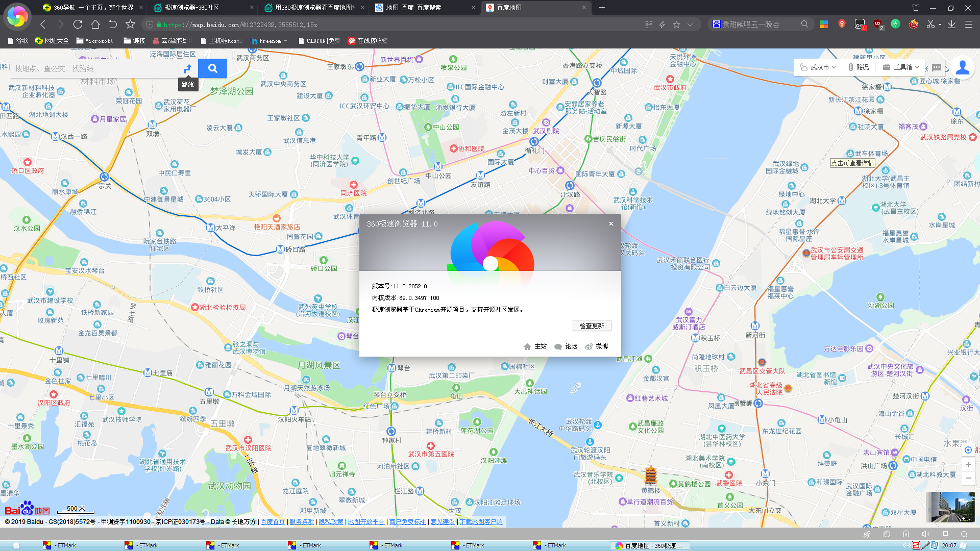Open the browser home page

click(95, 24)
